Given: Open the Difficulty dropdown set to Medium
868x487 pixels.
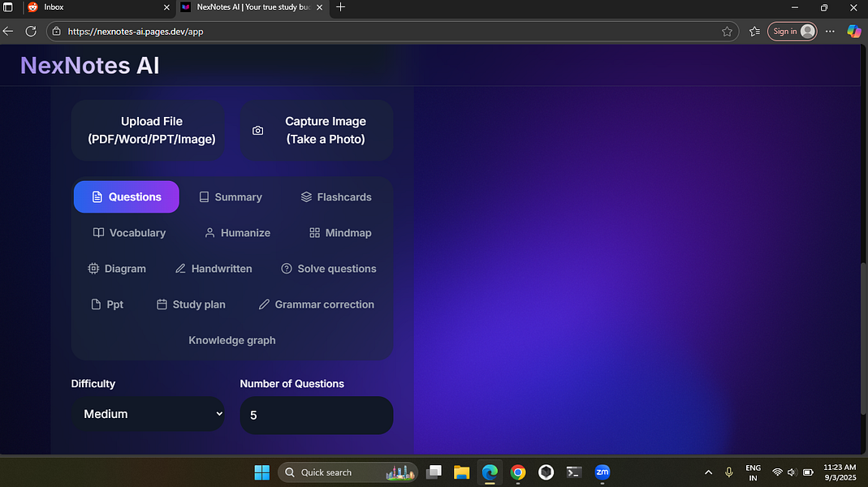Looking at the screenshot, I should click(149, 414).
